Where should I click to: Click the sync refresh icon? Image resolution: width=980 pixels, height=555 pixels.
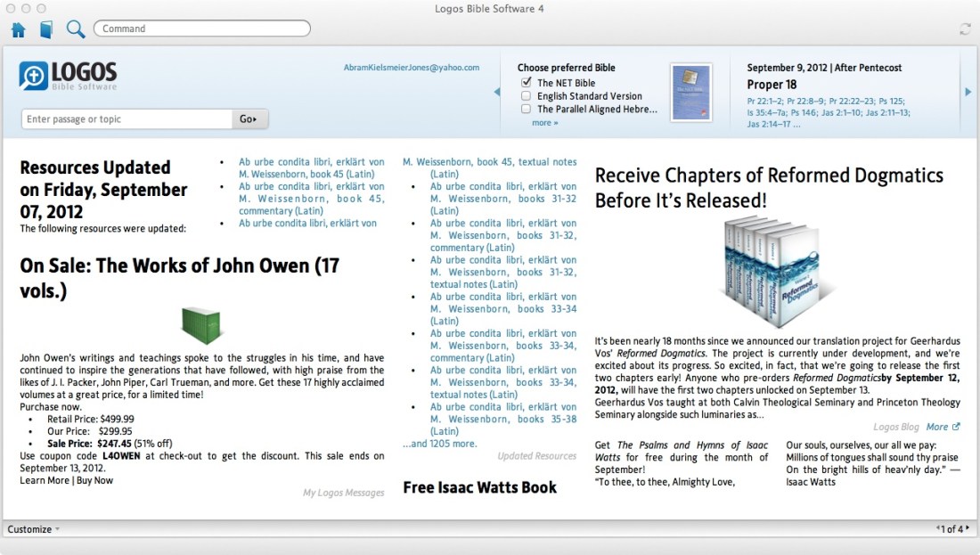(x=965, y=29)
